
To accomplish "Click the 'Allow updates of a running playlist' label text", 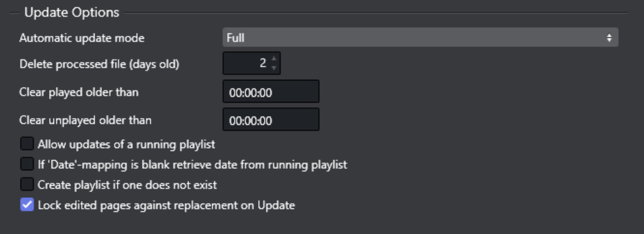I will [126, 144].
